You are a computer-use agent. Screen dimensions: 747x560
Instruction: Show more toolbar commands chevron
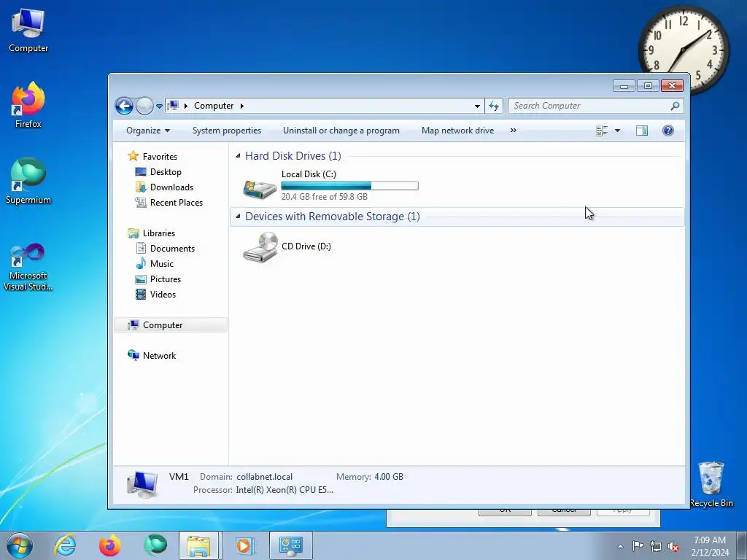click(513, 131)
